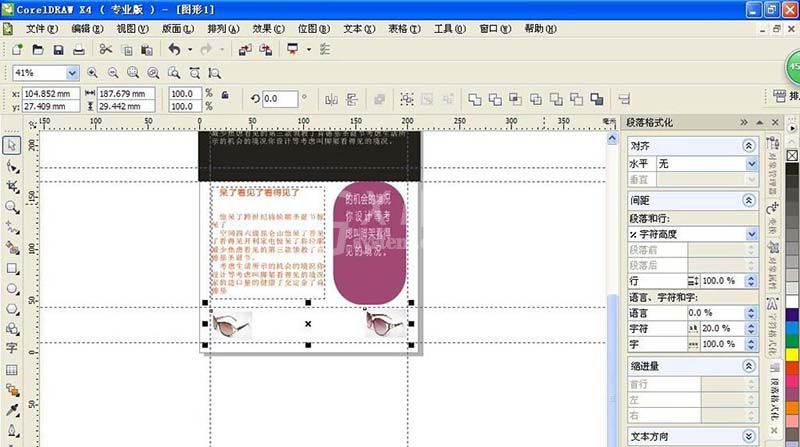Collapse the spacing section chevron
The height and width of the screenshot is (447, 800).
[x=748, y=201]
